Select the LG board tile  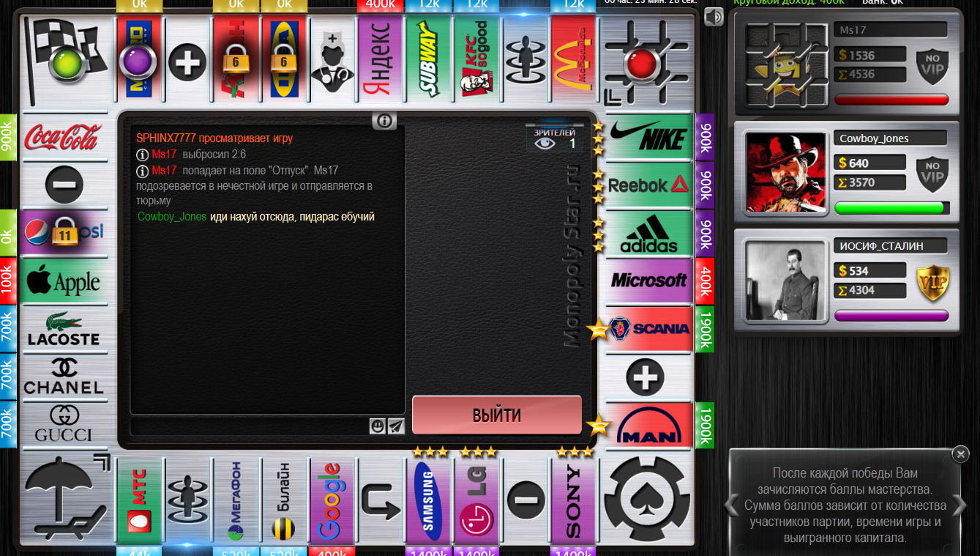click(476, 501)
